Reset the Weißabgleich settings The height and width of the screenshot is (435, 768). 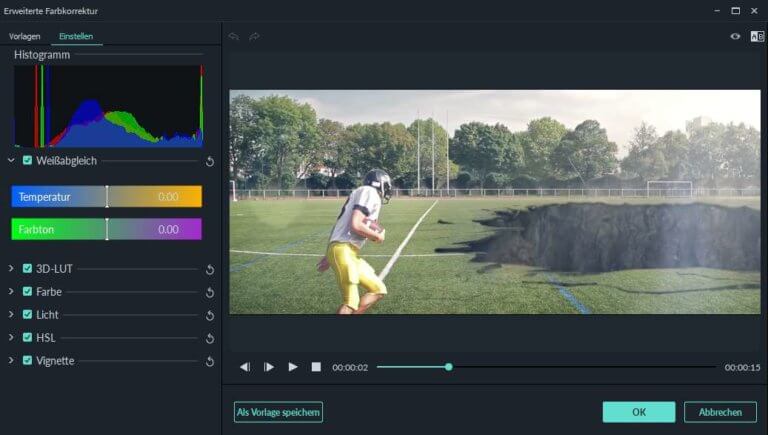pyautogui.click(x=210, y=161)
